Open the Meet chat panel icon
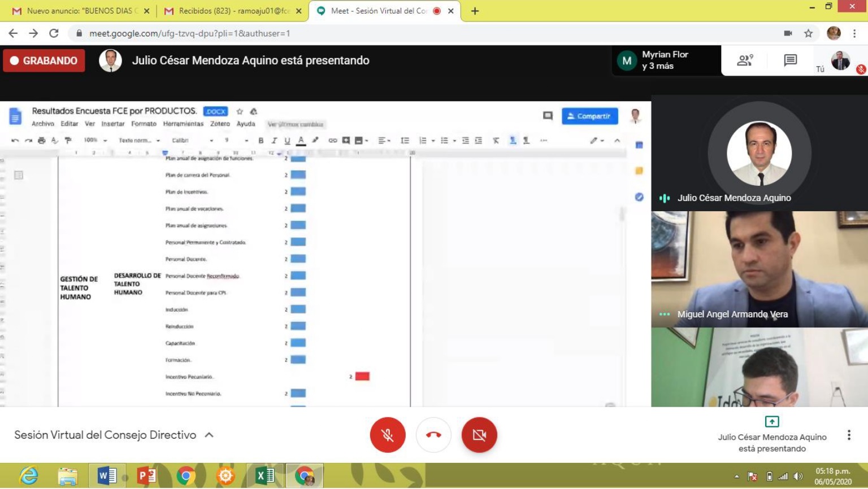Image resolution: width=868 pixels, height=489 pixels. [x=790, y=60]
